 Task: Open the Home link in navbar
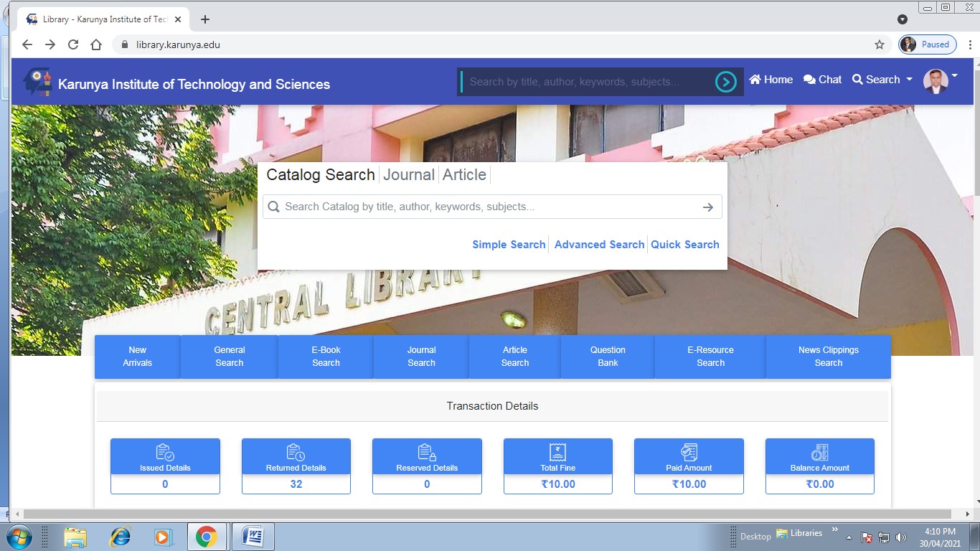[771, 80]
